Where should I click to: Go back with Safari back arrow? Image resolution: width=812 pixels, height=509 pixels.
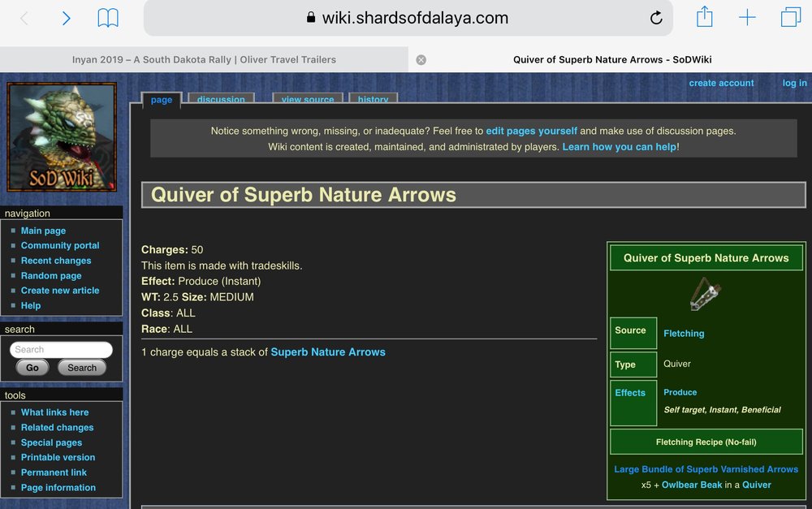(24, 18)
